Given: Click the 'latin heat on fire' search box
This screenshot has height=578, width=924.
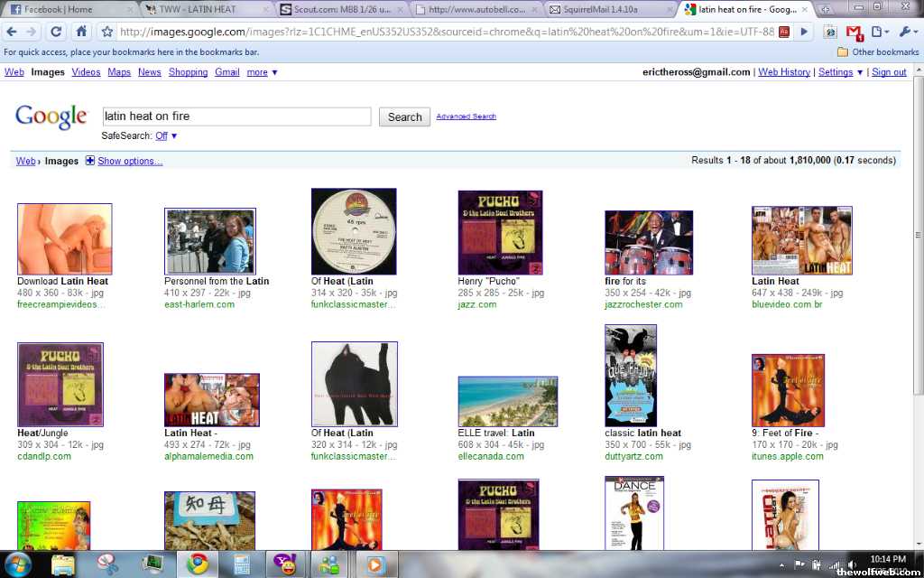Looking at the screenshot, I should (x=236, y=117).
